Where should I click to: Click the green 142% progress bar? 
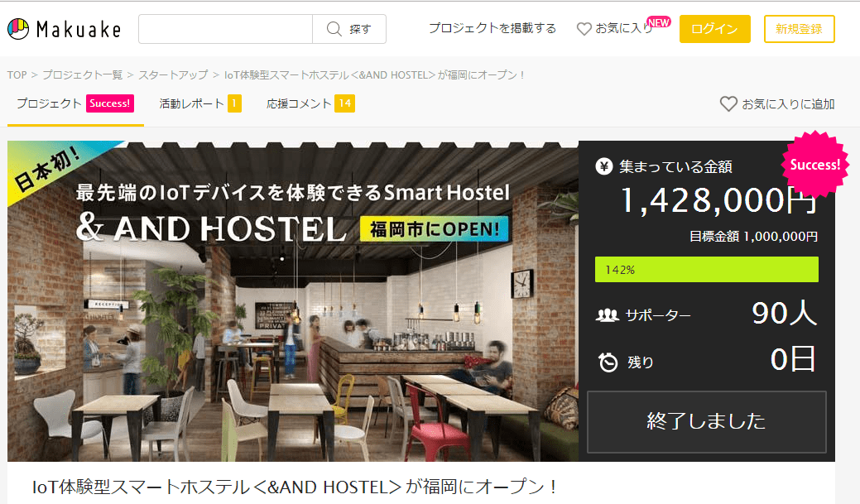click(706, 269)
